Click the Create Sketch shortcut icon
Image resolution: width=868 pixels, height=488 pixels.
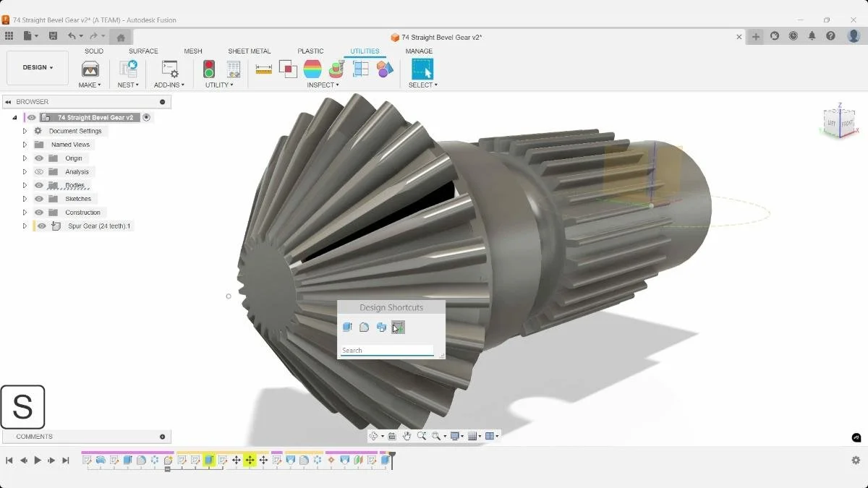click(x=398, y=328)
